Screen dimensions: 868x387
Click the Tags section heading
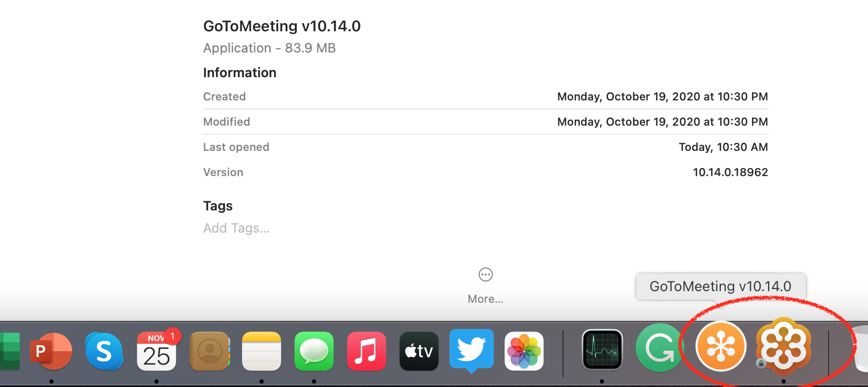(x=218, y=206)
